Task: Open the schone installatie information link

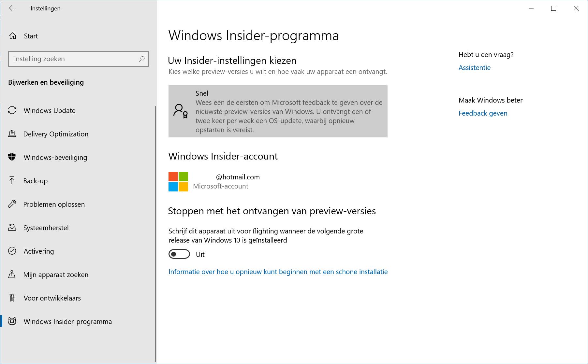Action: click(278, 272)
